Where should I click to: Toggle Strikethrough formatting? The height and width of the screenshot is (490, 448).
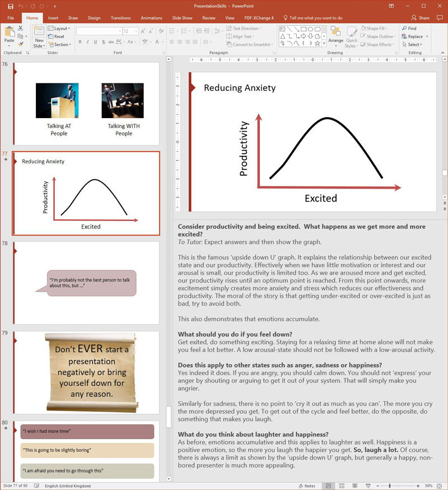pos(111,41)
